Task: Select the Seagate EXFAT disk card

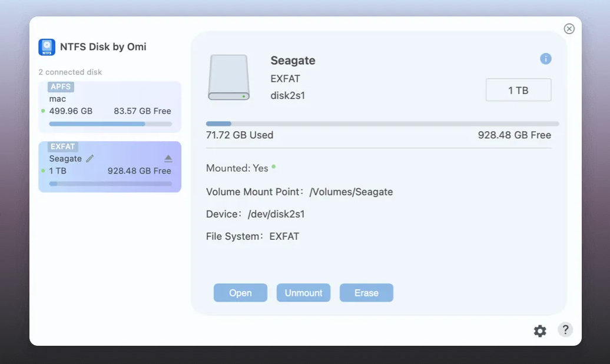Action: [110, 166]
